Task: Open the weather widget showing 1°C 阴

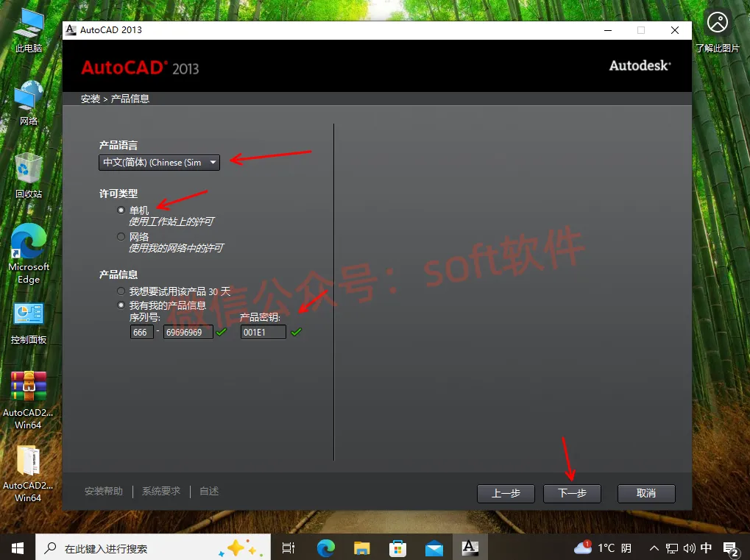Action: [603, 548]
